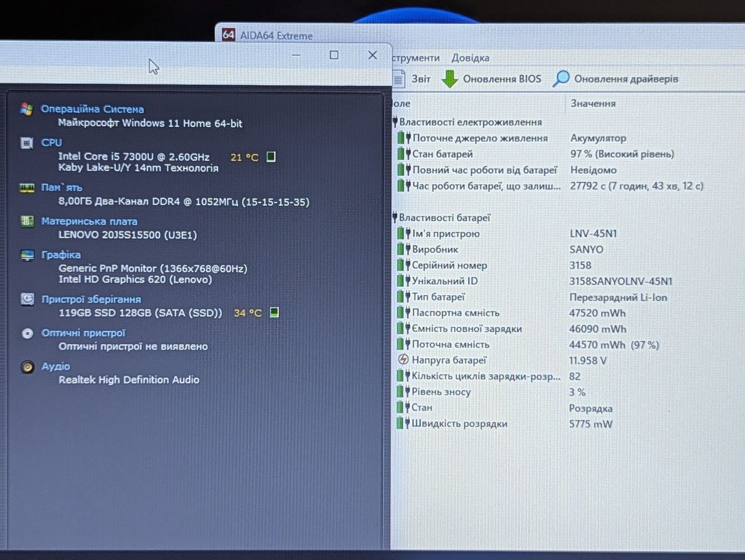Click the Звіт toolbar button in AIDA64
This screenshot has width=745, height=560.
412,79
